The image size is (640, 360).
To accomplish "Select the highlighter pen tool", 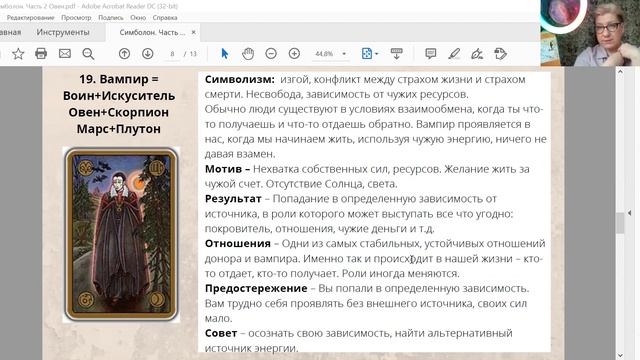I will tap(454, 53).
